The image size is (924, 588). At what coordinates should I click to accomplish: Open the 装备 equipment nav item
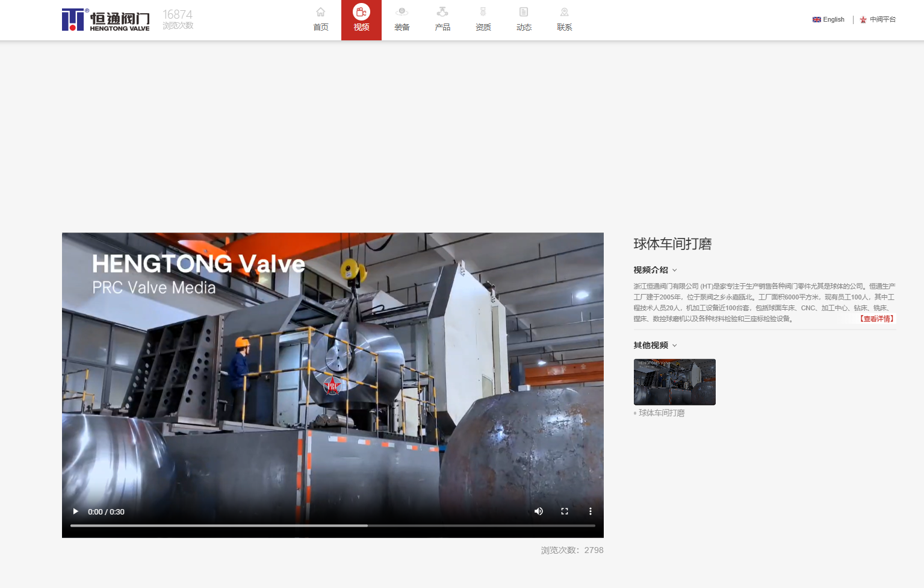402,20
